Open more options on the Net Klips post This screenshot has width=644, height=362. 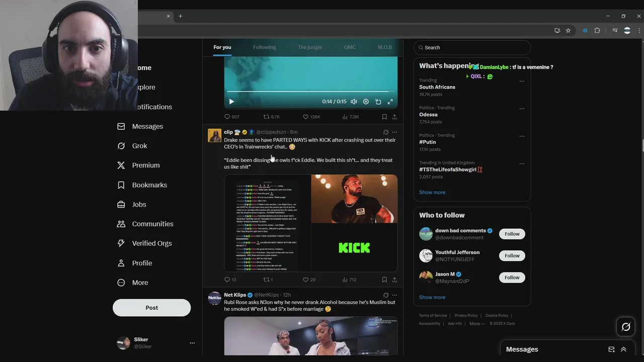coord(394,295)
